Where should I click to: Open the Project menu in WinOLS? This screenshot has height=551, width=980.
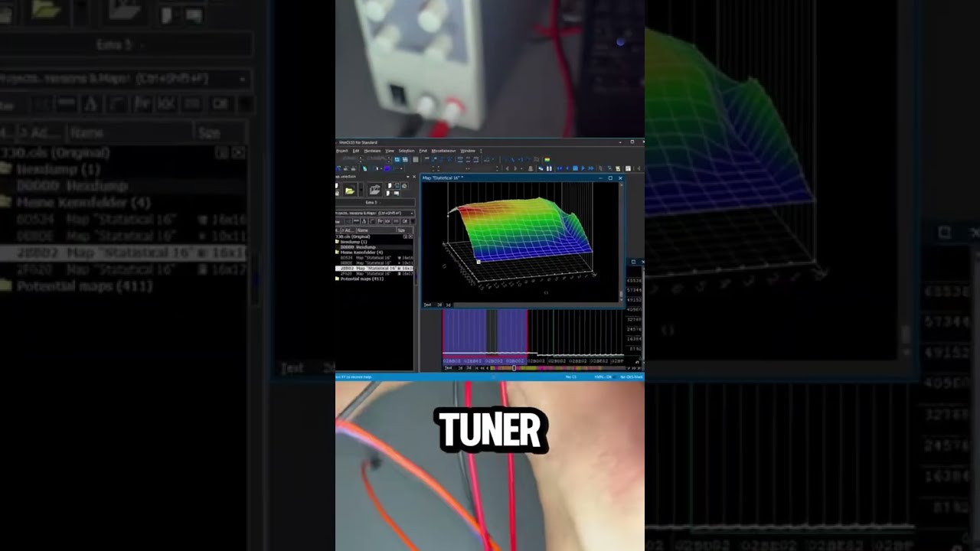tap(341, 151)
